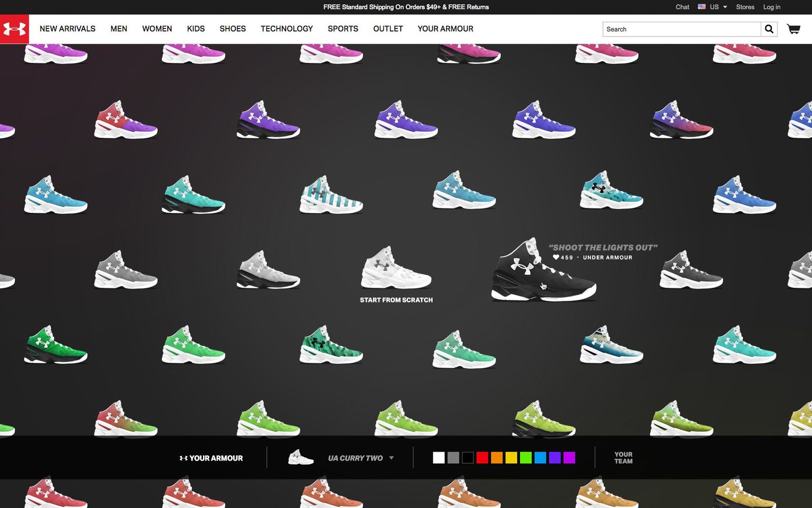The width and height of the screenshot is (812, 508).
Task: Open the Technology menu
Action: point(287,29)
